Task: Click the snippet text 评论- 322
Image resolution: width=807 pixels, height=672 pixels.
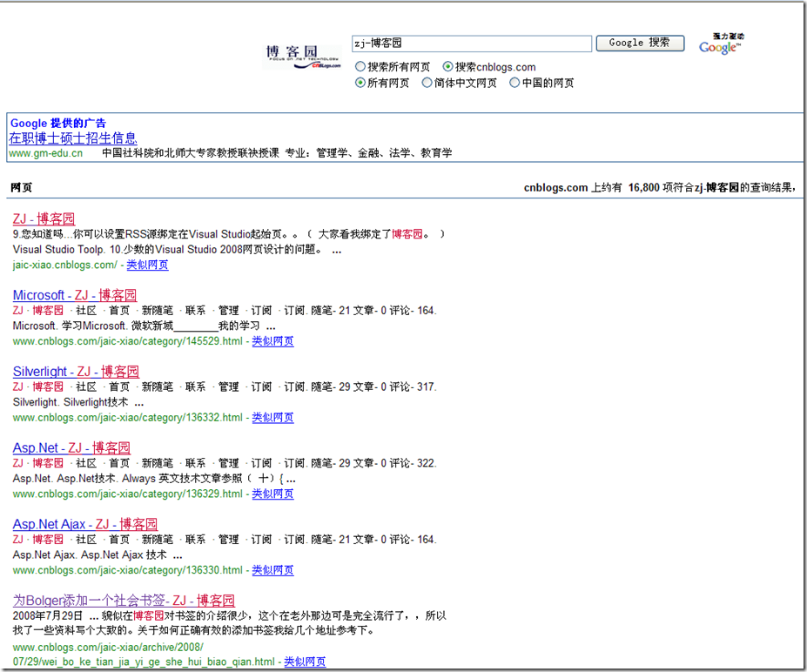Action: point(413,463)
